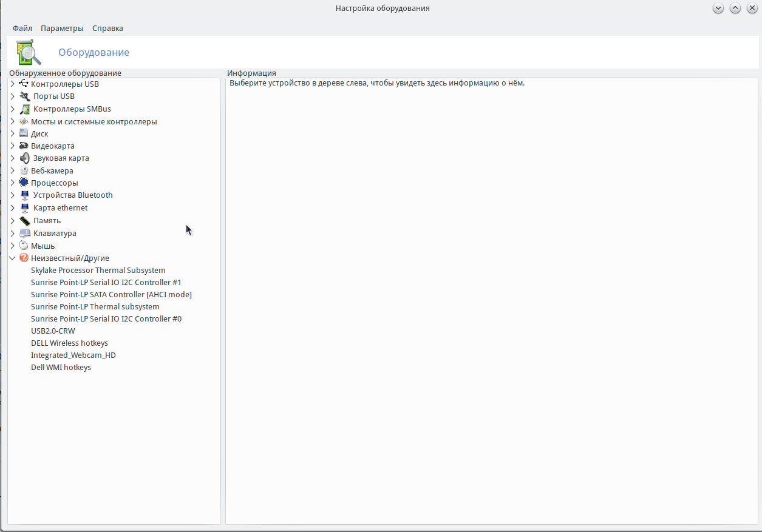Select Dell WMI hotkeys entry
Screen dimensions: 762x532
61,367
